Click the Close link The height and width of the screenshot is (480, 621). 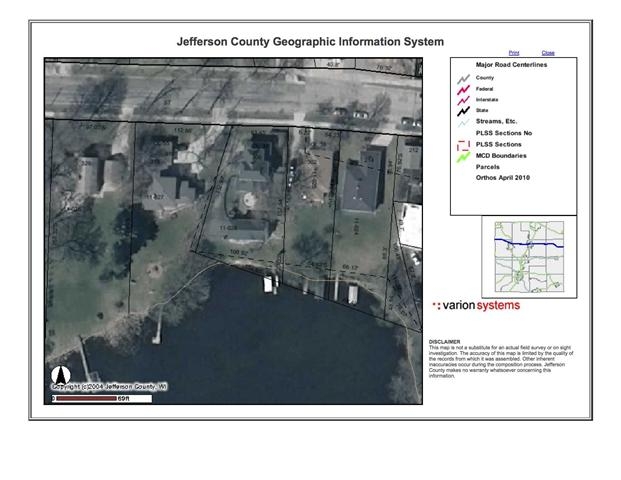point(548,52)
